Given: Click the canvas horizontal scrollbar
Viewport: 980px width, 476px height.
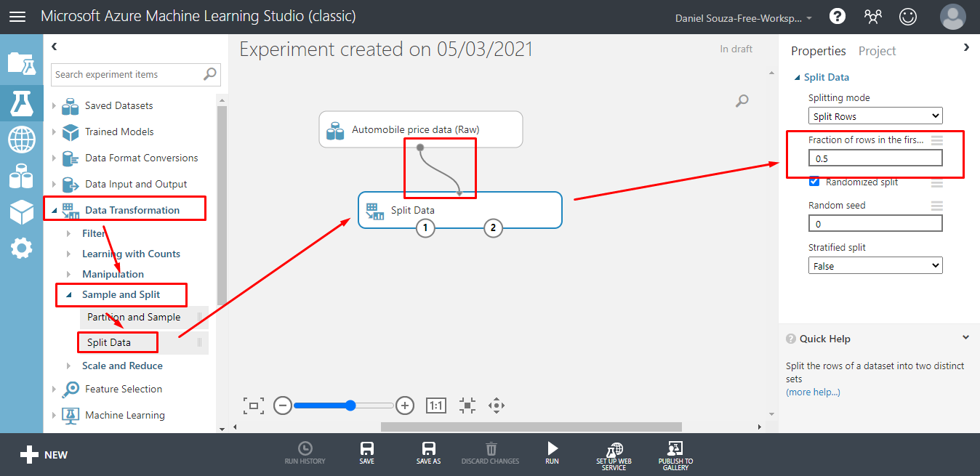Looking at the screenshot, I should tap(531, 427).
